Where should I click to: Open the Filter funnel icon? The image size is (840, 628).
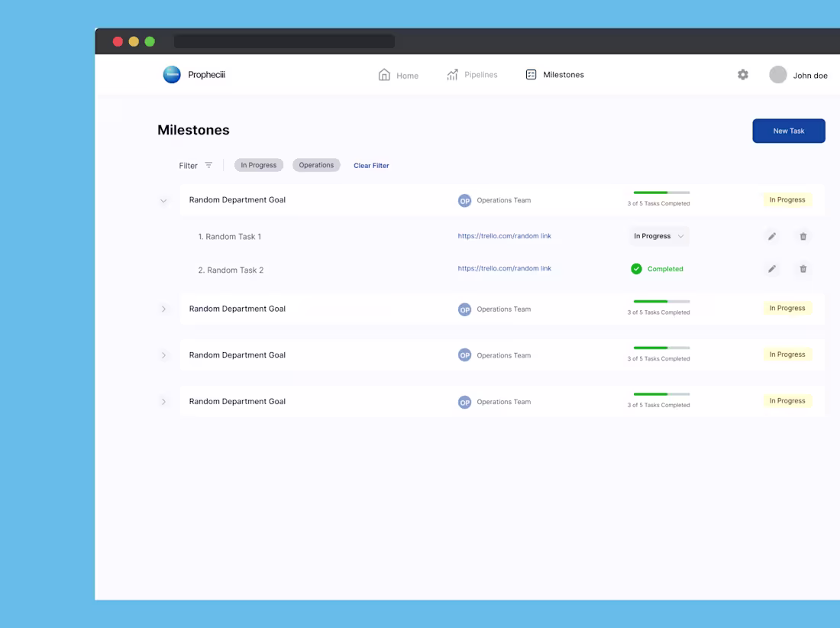click(208, 164)
